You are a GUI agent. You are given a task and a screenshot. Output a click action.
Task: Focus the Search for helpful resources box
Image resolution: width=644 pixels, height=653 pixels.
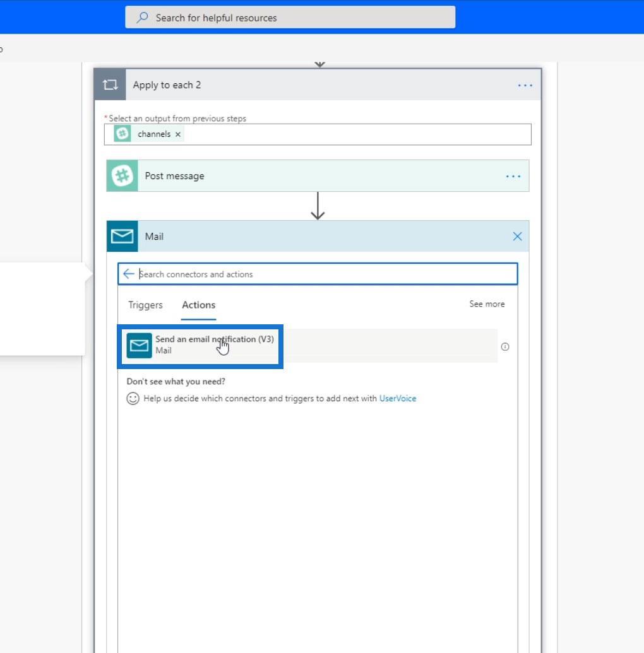290,18
